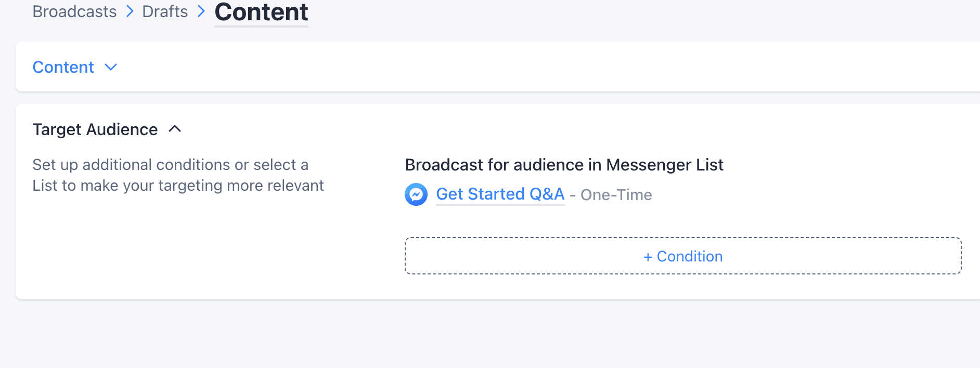Open Drafts in the breadcrumb
This screenshot has width=980, height=368.
(165, 11)
